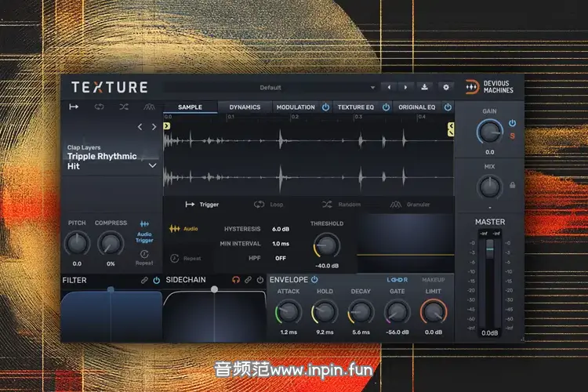Viewport: 588px width, 392px height.
Task: Select the random shuffle icon in top-left toolbar
Action: 124,107
